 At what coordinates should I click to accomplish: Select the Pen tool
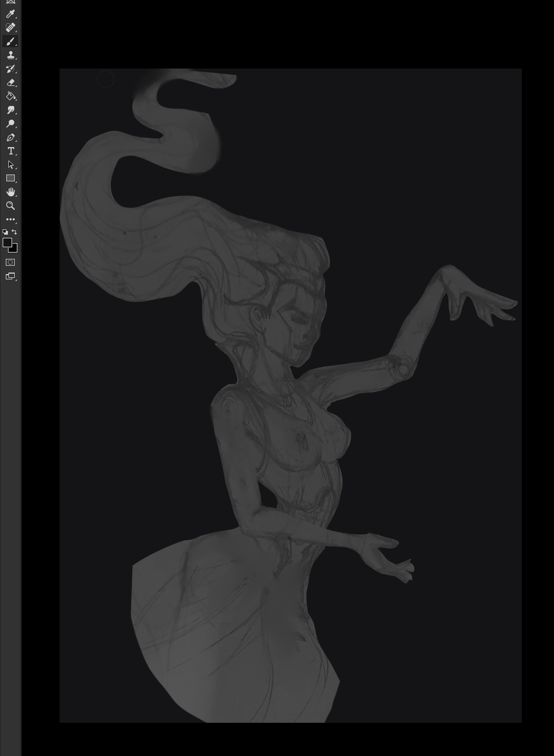(10, 138)
